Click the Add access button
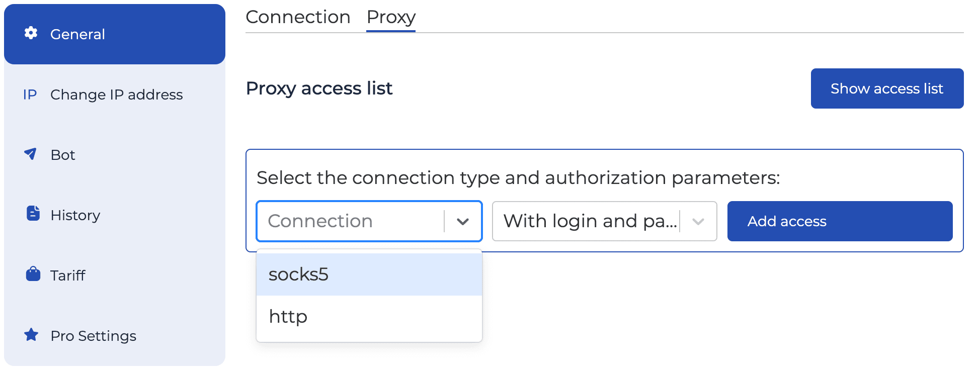 coord(839,221)
